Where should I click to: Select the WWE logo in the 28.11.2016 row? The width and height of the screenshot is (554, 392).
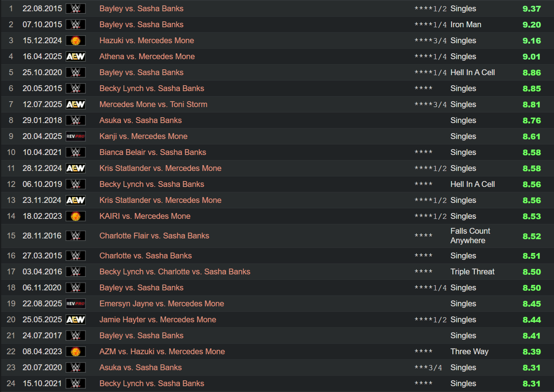[x=76, y=236]
